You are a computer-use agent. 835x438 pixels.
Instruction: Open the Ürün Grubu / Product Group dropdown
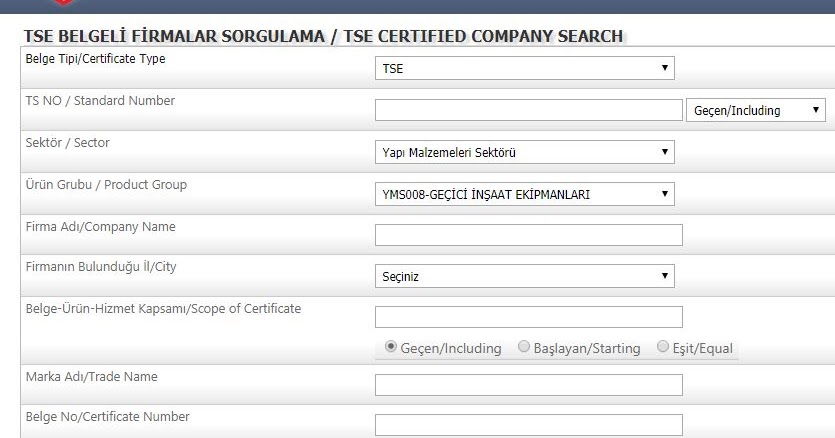(524, 194)
